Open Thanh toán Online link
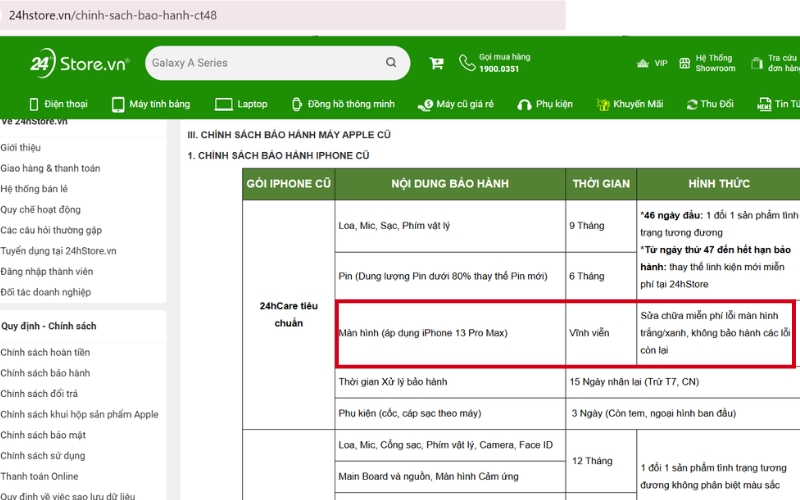The image size is (800, 500). pyautogui.click(x=39, y=477)
